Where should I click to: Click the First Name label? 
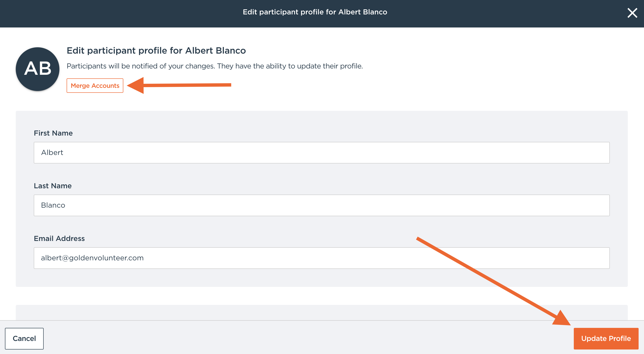pyautogui.click(x=53, y=133)
